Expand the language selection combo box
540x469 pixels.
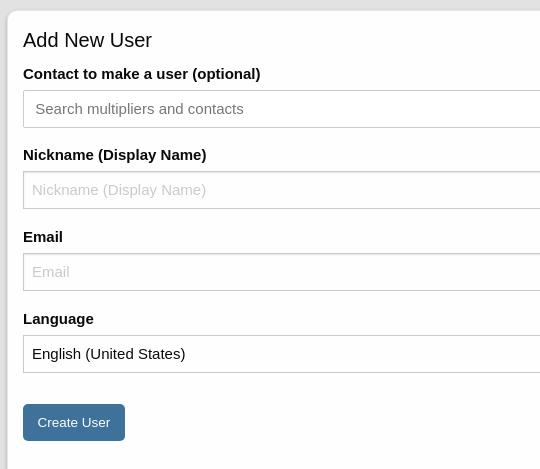point(281,354)
